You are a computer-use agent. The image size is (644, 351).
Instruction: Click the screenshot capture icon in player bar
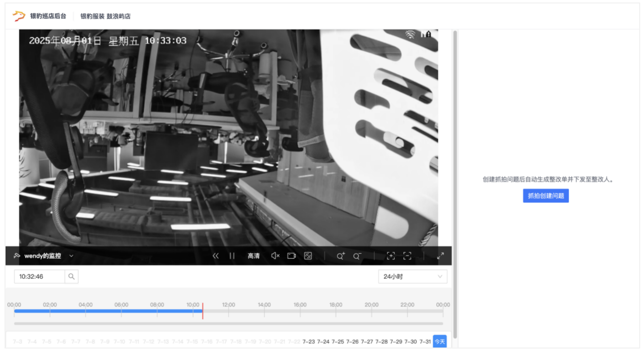tap(308, 256)
